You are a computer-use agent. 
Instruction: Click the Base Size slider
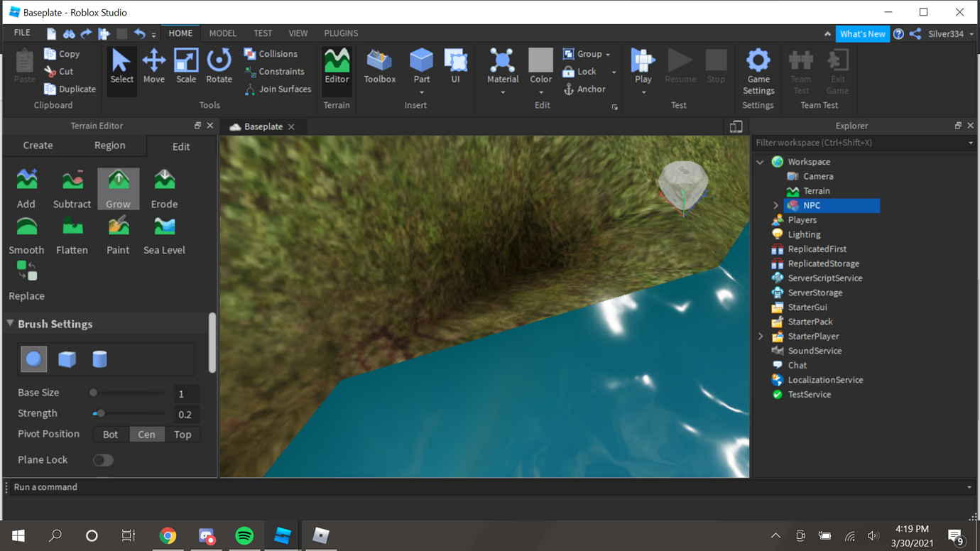pyautogui.click(x=129, y=393)
